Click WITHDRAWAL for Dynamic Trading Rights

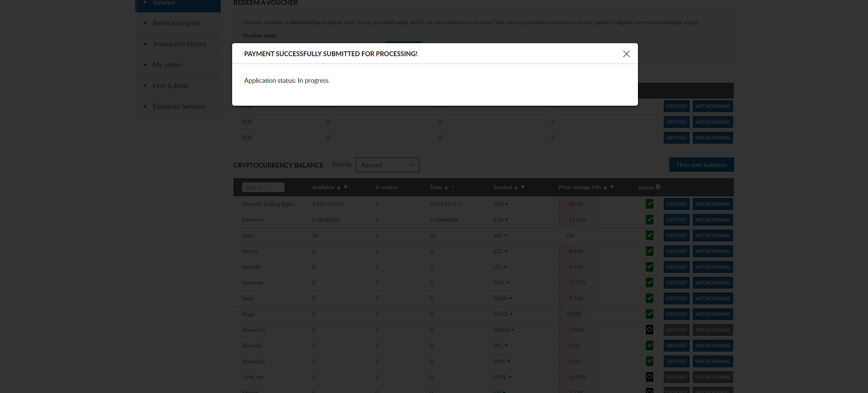coord(713,204)
